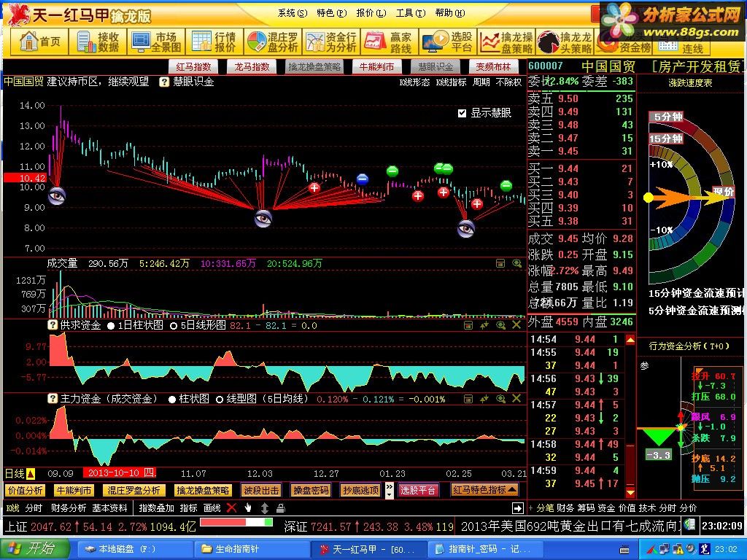Image resolution: width=747 pixels, height=560 pixels.
Task: Open 擒龙操盘策略 toolbar icon
Action: click(506, 42)
